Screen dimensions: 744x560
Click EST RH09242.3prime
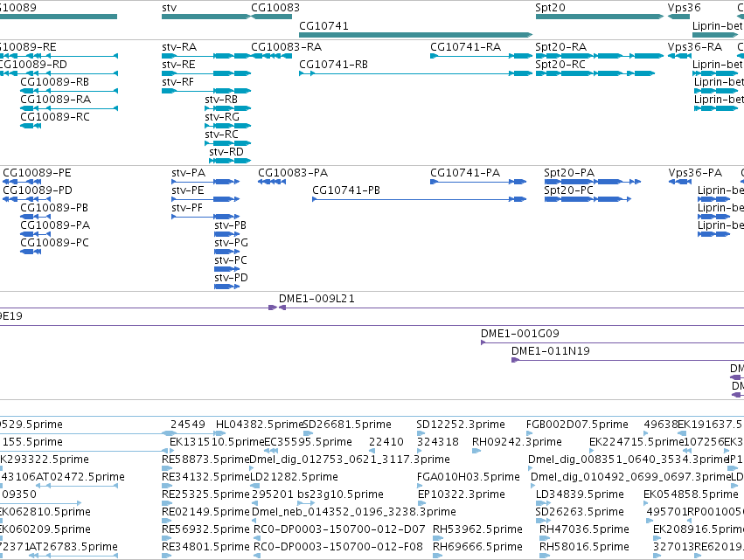pos(517,442)
